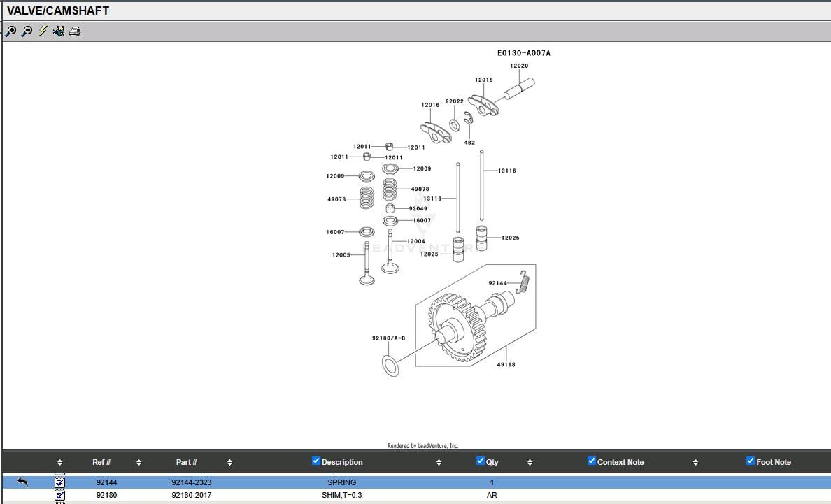Screen dimensions: 831x504
Task: Click the 49118 camshaft label in diagram
Action: [x=506, y=364]
